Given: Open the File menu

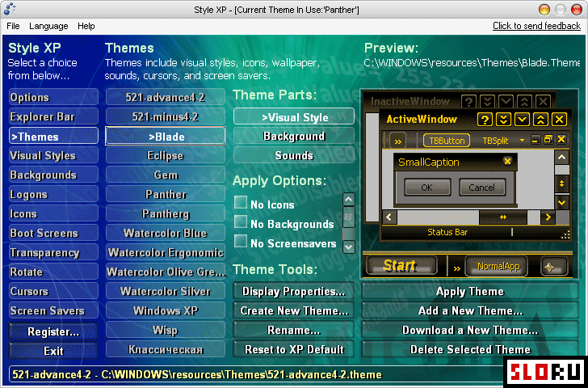Looking at the screenshot, I should 13,26.
